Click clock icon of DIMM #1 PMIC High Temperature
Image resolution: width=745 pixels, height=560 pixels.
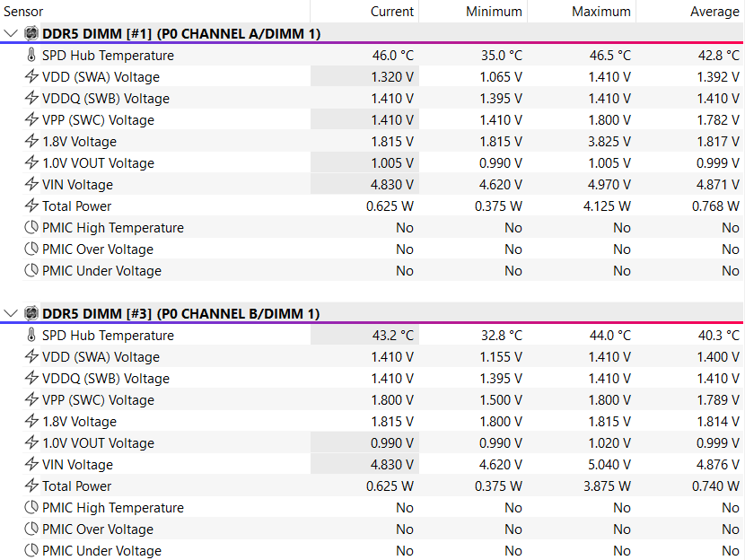pos(31,227)
